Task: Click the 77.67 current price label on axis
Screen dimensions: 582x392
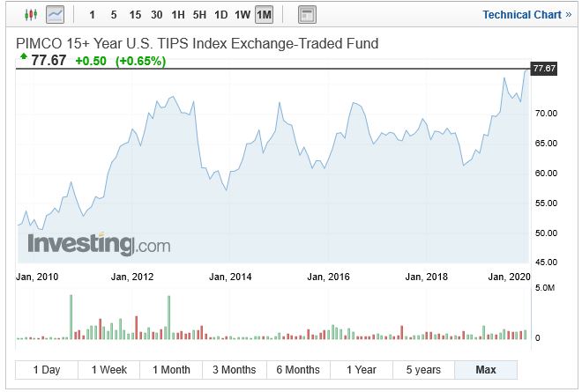Action: click(x=544, y=69)
